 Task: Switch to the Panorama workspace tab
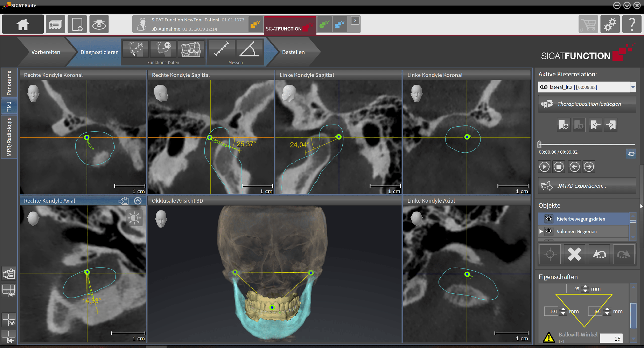(9, 83)
